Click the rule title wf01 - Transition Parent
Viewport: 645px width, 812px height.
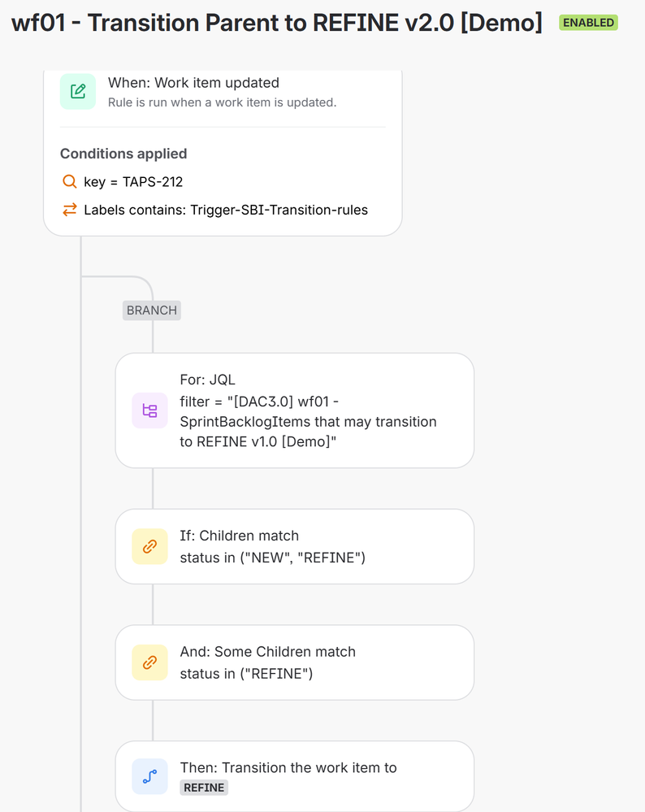point(276,23)
